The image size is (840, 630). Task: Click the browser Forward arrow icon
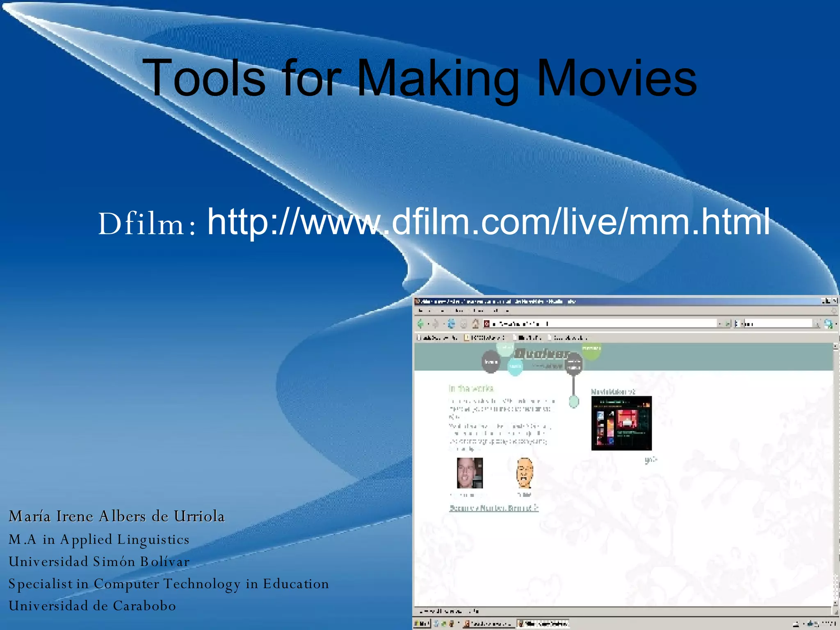point(436,324)
